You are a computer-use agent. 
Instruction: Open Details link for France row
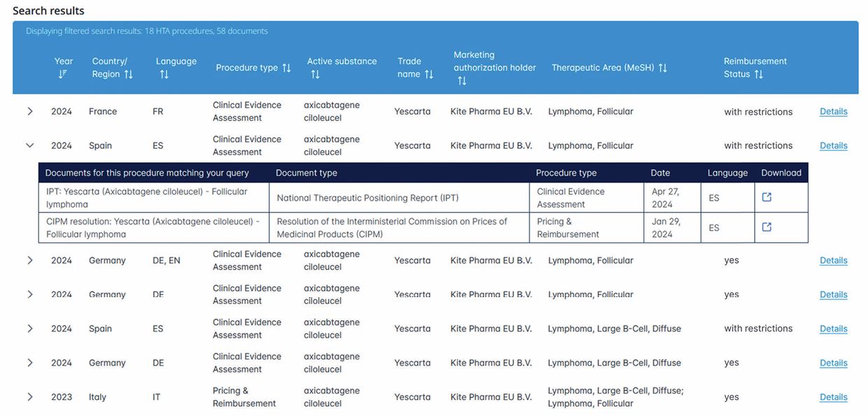(x=833, y=111)
